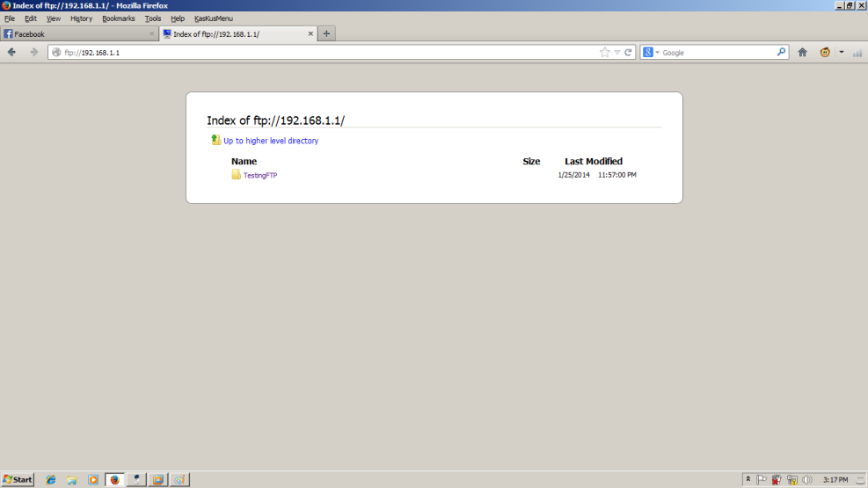Click the search magnifier icon
The image size is (868, 488).
[781, 52]
